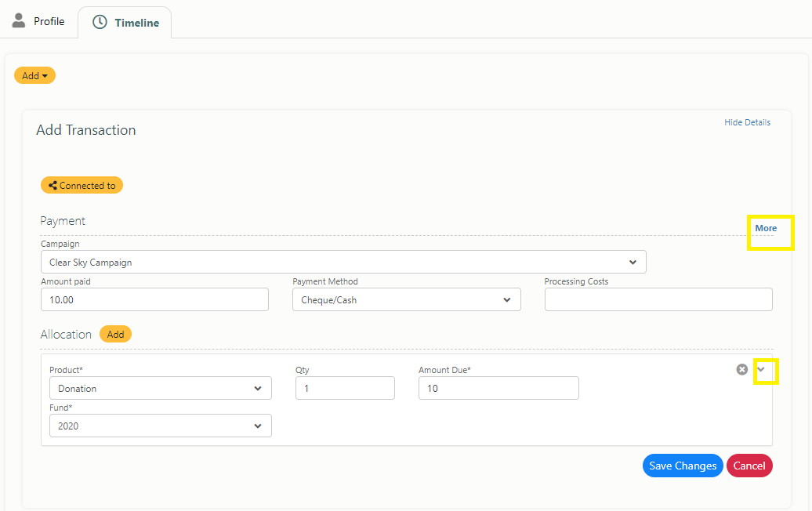Open the Profile tab
The height and width of the screenshot is (511, 812).
click(x=38, y=21)
